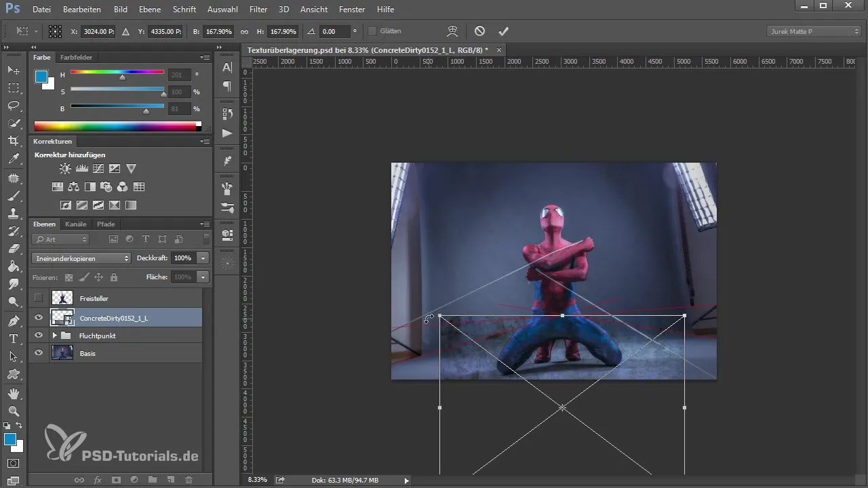Open the Korrekturen panel flyout menu
This screenshot has width=868, height=488.
pyautogui.click(x=205, y=142)
